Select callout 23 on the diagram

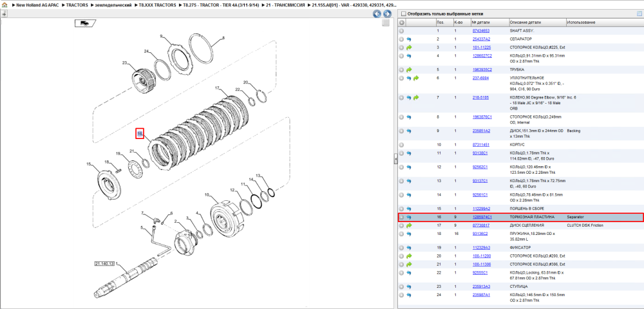click(125, 63)
